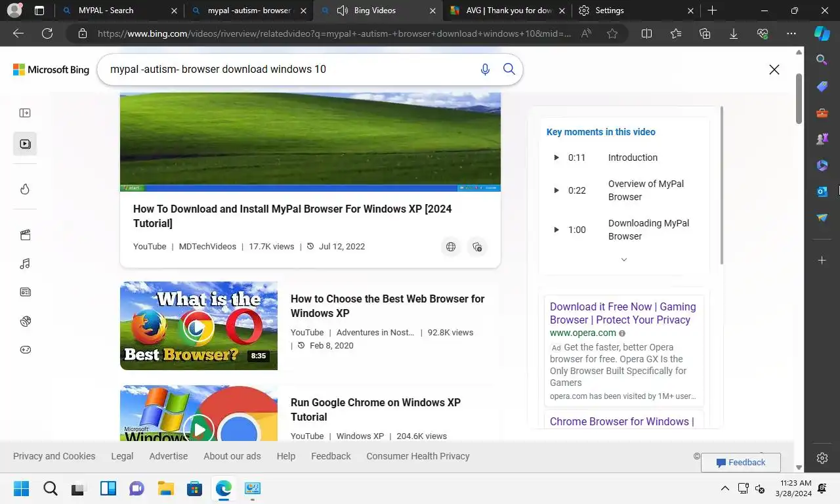840x504 pixels.
Task: Expand more key moments chevron
Action: click(x=624, y=260)
